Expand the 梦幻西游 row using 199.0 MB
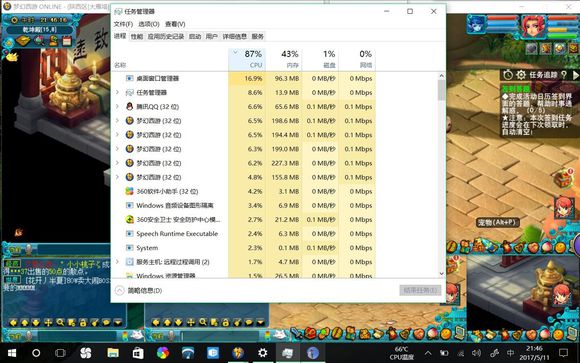Screen dimensions: 580x363 pos(117,149)
